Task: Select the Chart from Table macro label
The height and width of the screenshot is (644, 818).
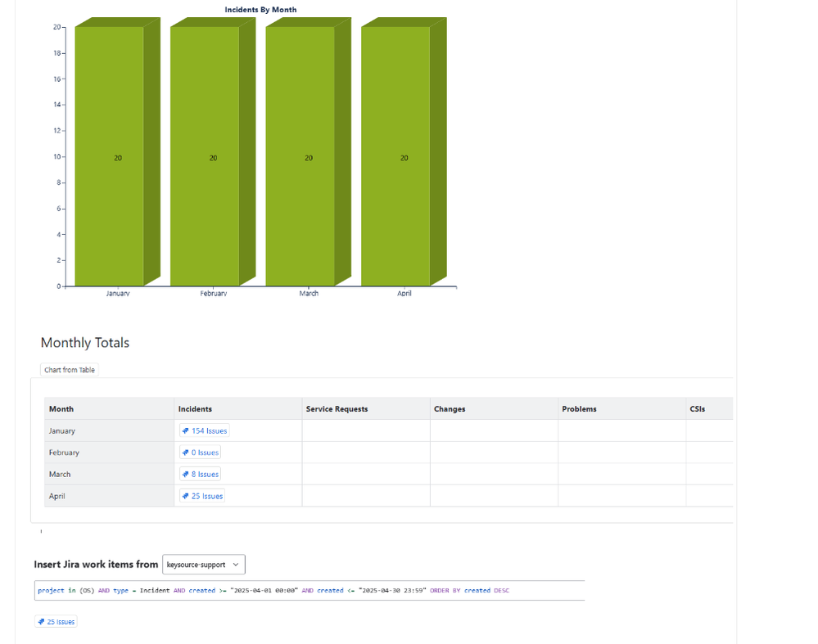Action: (x=70, y=370)
